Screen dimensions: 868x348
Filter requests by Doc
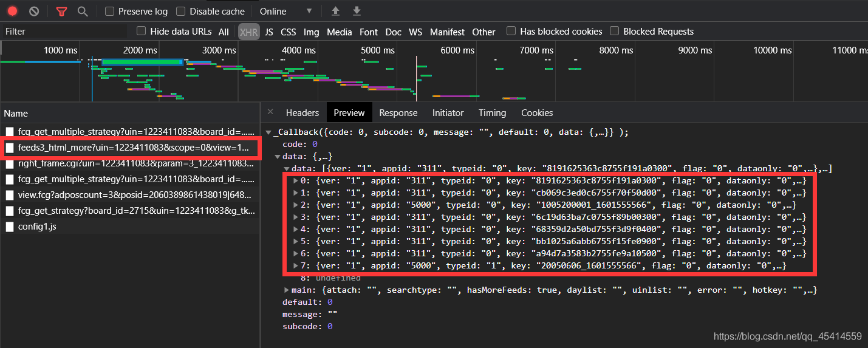pyautogui.click(x=394, y=32)
